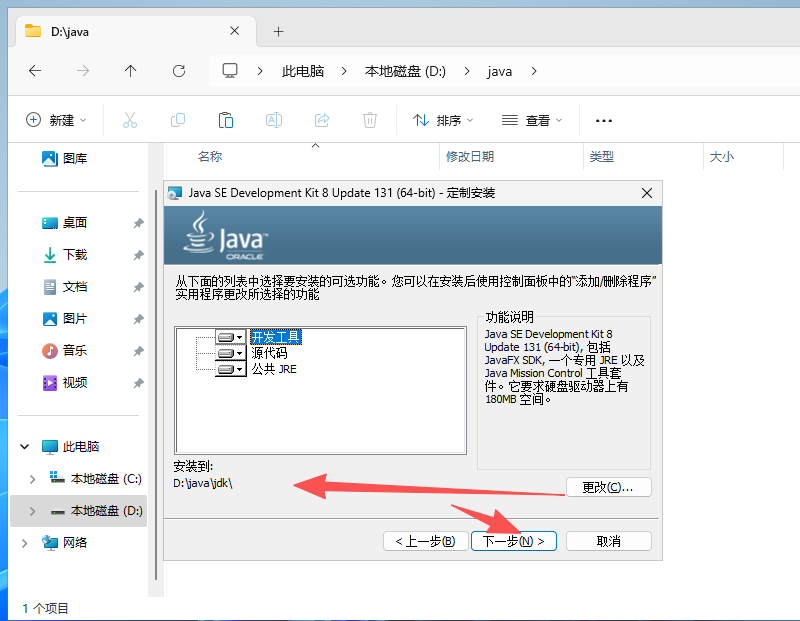Unpin 桌面 via its pin icon
This screenshot has height=621, width=800.
click(x=138, y=223)
